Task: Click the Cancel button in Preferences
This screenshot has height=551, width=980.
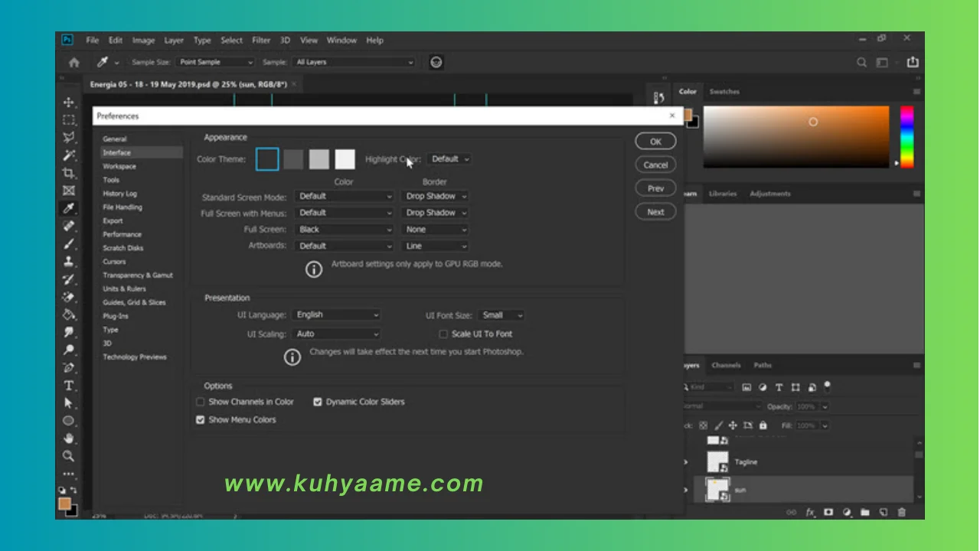Action: pyautogui.click(x=655, y=165)
